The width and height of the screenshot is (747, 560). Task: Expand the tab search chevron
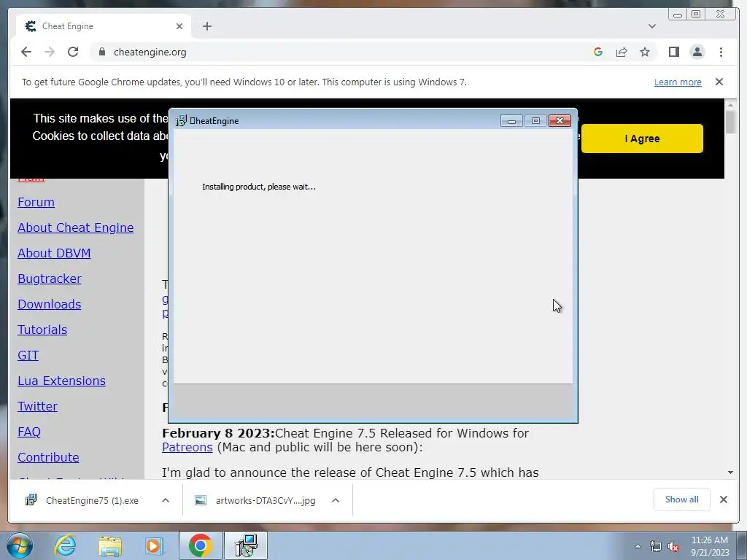pos(652,26)
